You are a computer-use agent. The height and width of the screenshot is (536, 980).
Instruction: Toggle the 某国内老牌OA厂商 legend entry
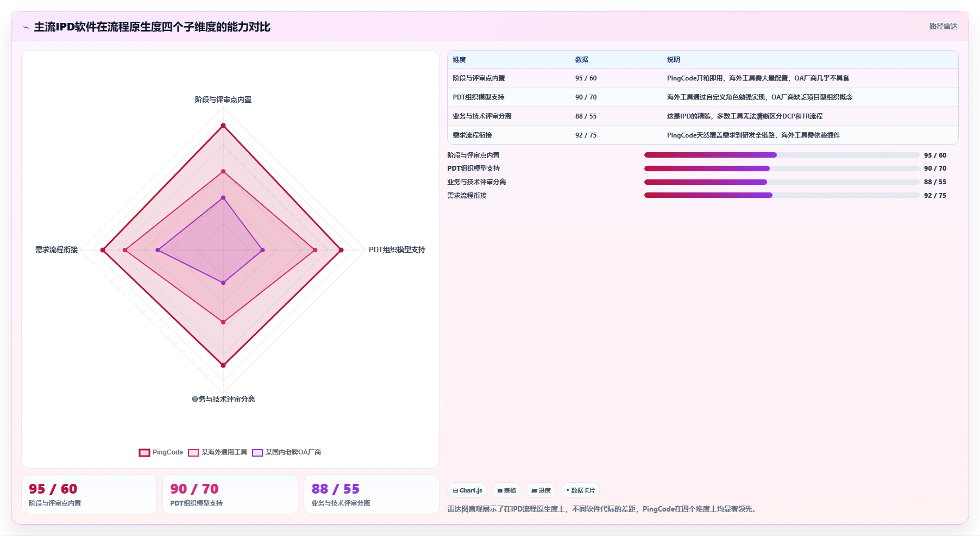click(287, 452)
